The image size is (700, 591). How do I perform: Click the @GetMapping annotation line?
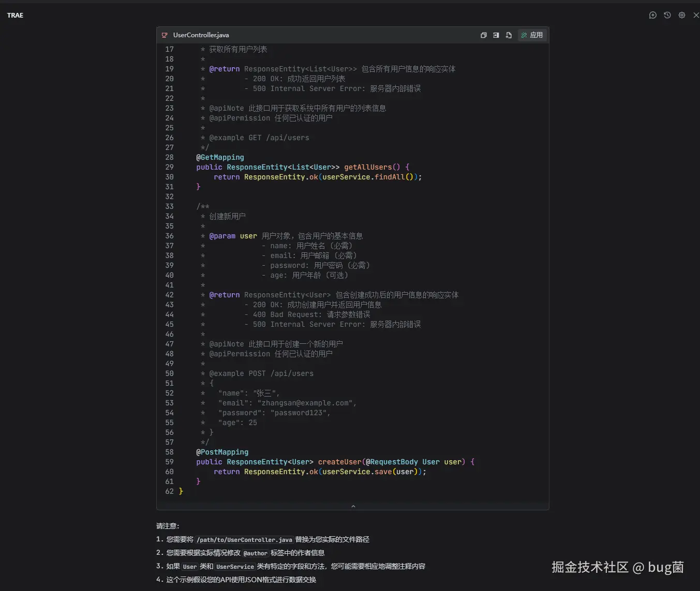click(x=220, y=157)
